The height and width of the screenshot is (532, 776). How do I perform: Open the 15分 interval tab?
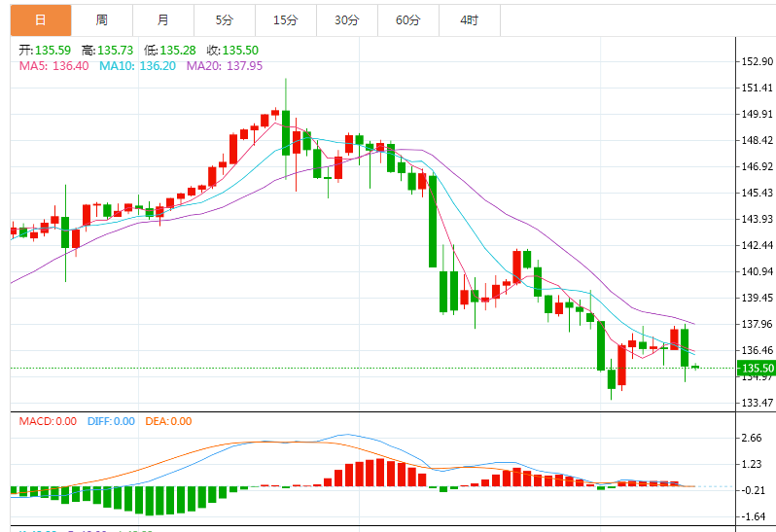pos(286,20)
